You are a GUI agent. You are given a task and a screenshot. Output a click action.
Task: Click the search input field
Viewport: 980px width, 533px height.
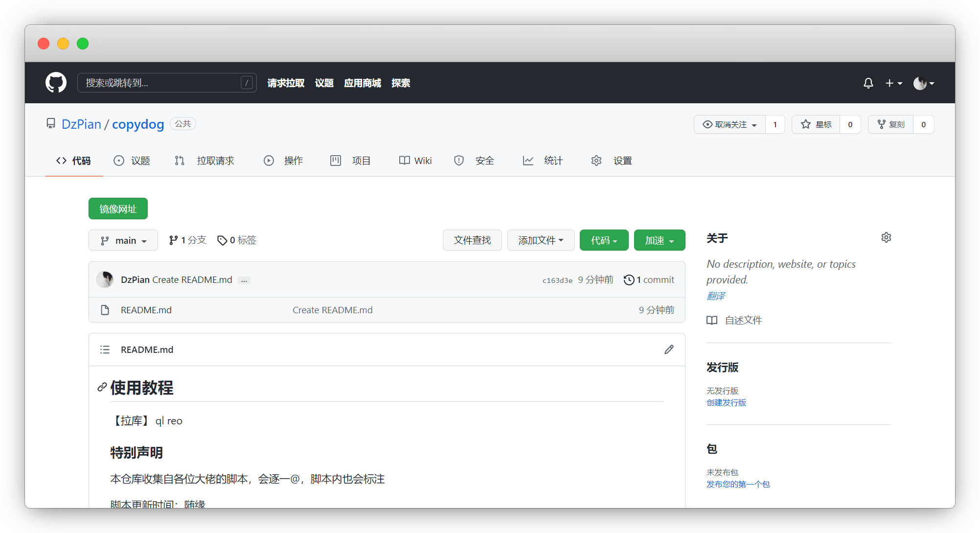pyautogui.click(x=166, y=82)
